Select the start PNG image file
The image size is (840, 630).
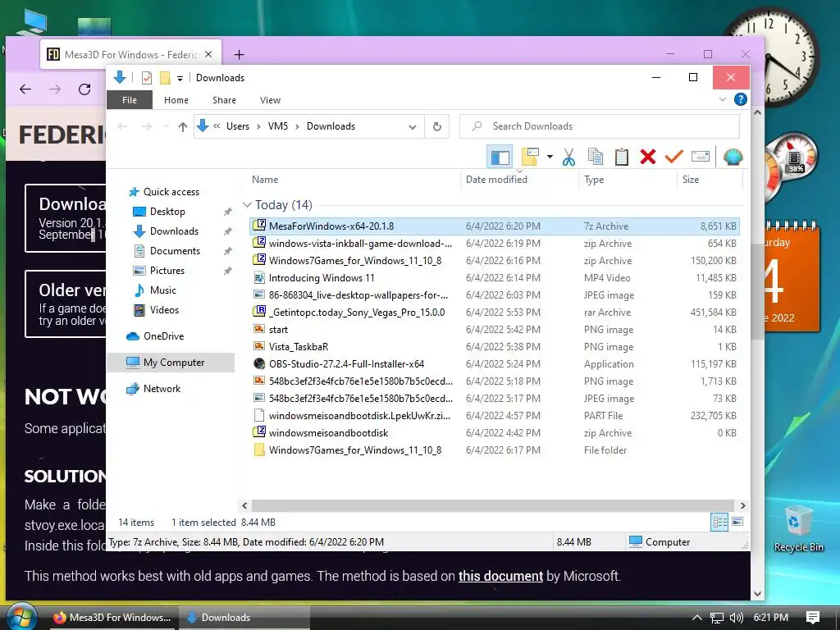pyautogui.click(x=494, y=330)
